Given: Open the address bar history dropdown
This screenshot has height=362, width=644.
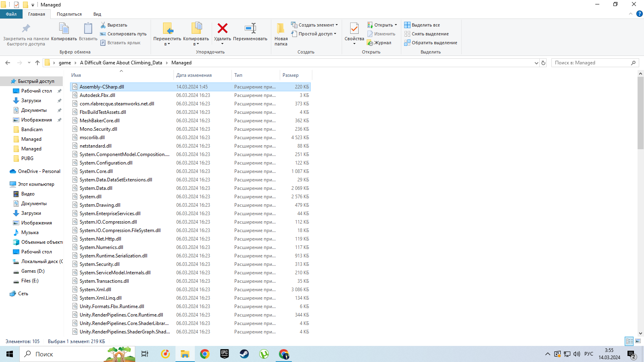Looking at the screenshot, I should pos(536,63).
